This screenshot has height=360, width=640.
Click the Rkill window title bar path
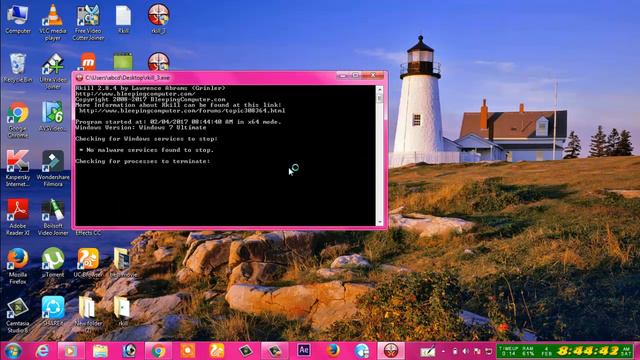[x=128, y=78]
